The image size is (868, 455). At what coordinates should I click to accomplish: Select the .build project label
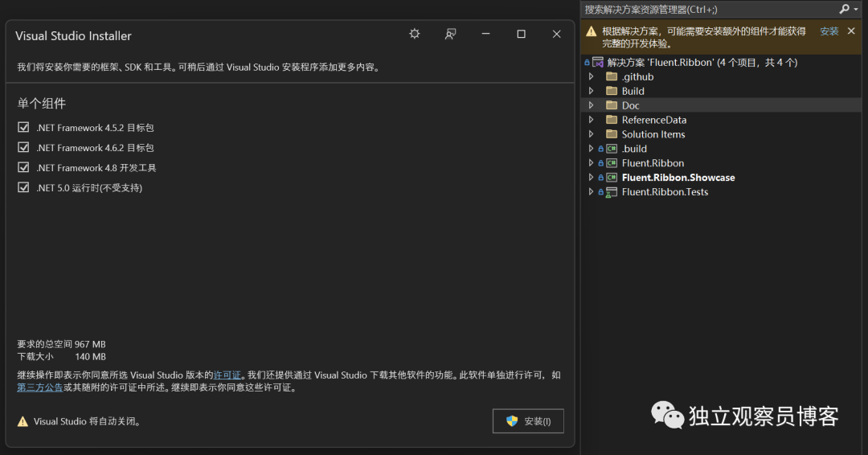634,149
